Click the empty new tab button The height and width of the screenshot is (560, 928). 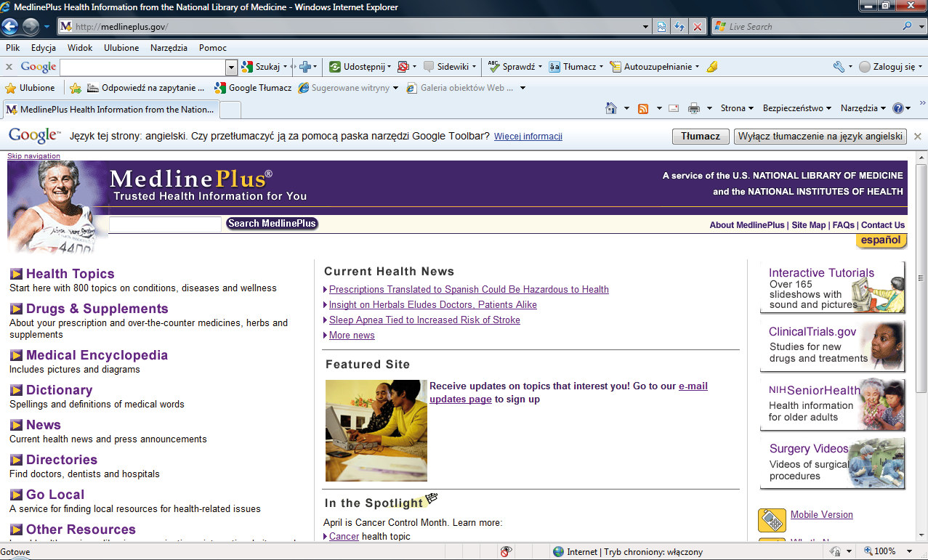[x=230, y=110]
